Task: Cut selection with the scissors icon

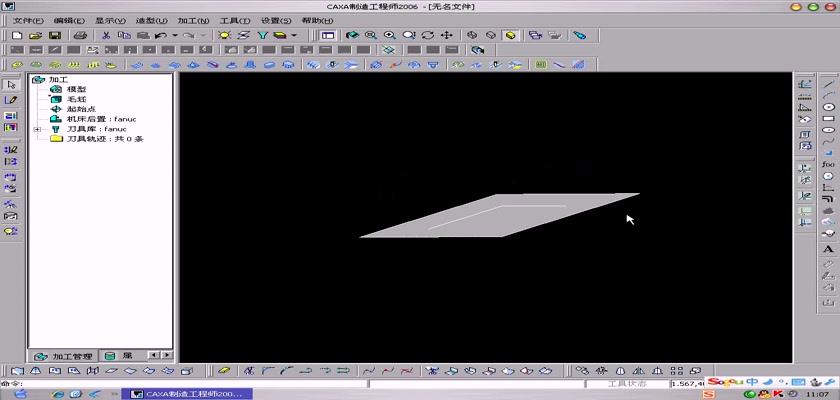Action: point(106,35)
